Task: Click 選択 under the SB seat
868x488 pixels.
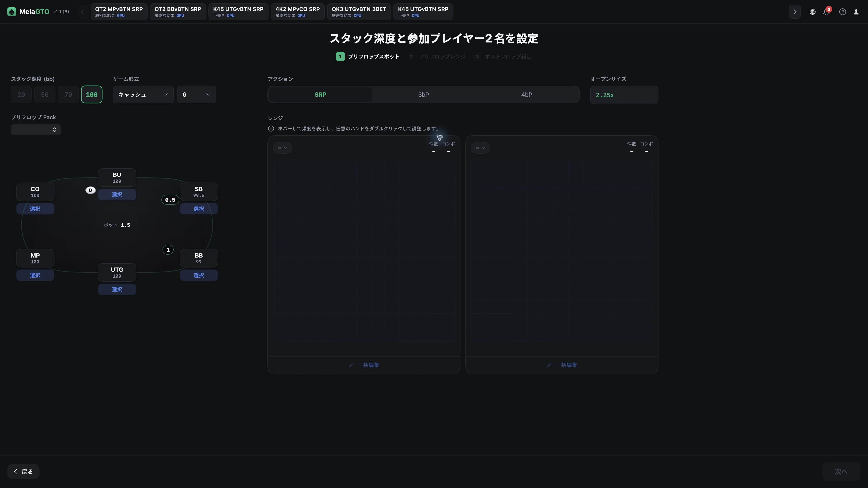Action: coord(199,209)
